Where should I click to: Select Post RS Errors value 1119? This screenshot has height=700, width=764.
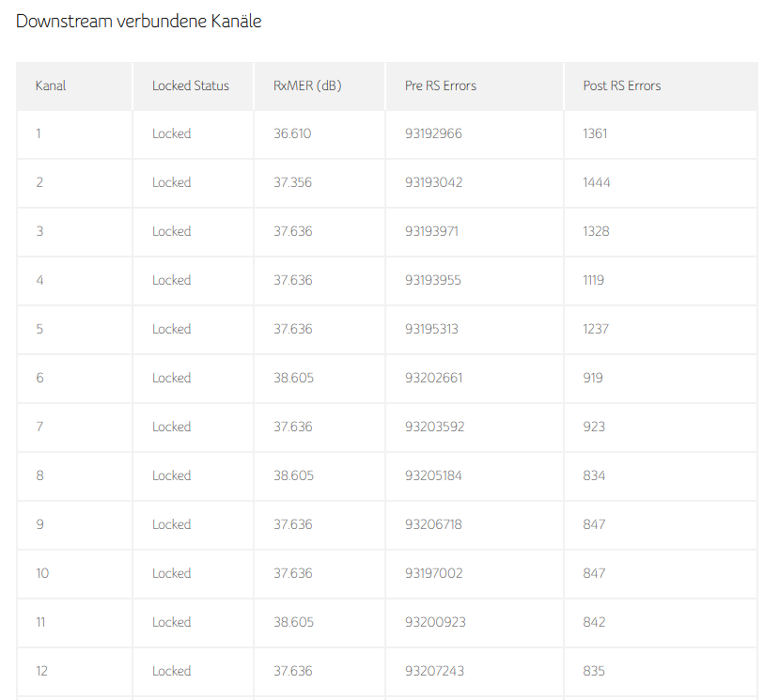(x=593, y=280)
